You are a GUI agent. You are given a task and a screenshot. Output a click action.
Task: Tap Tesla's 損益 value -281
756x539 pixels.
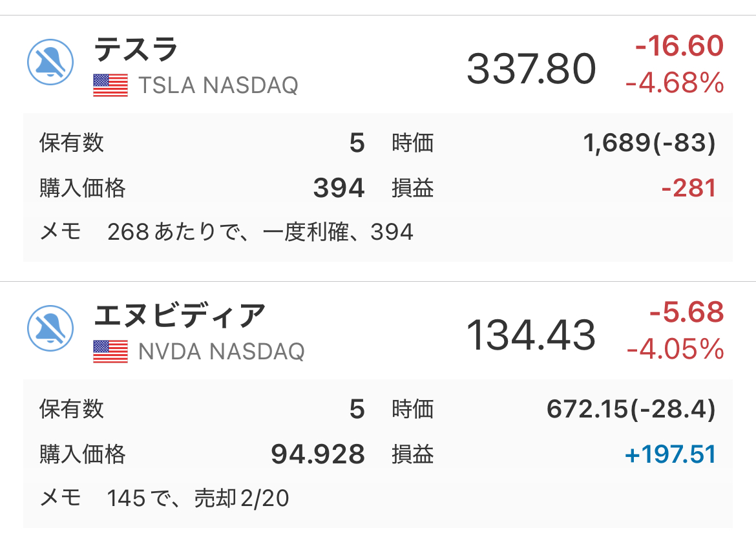point(689,187)
